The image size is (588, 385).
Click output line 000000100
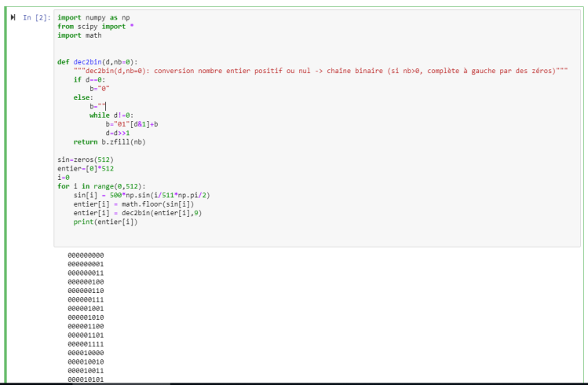86,282
